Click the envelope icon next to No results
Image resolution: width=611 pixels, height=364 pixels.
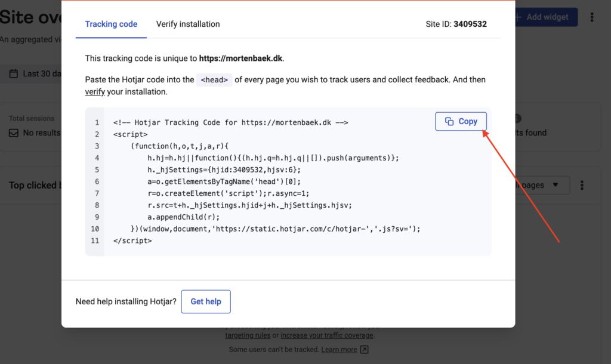(x=14, y=133)
